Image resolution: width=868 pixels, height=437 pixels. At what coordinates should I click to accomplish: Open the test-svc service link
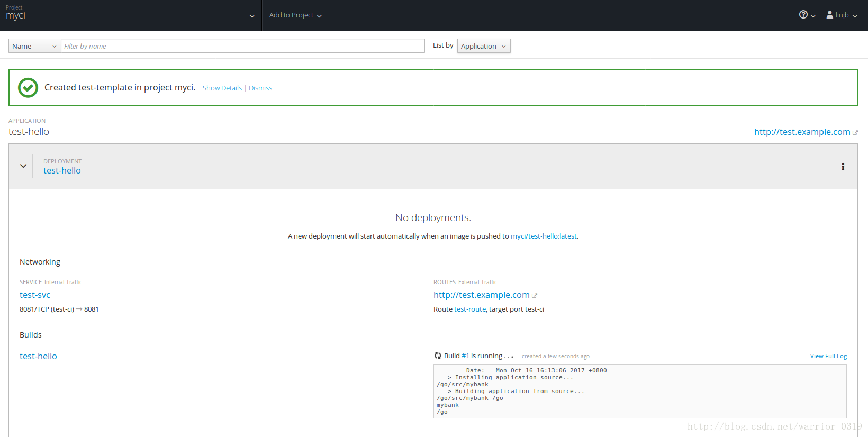[x=35, y=295]
